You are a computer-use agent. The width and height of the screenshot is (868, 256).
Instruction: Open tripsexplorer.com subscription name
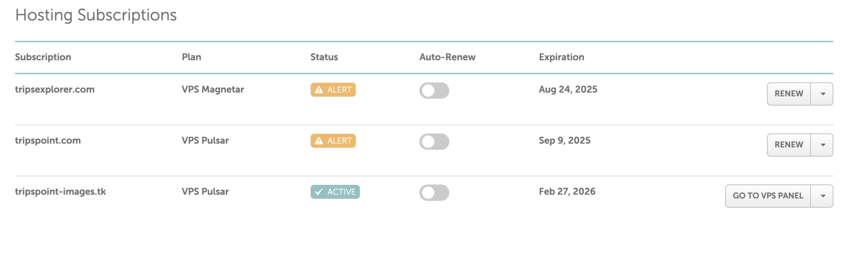coord(54,90)
